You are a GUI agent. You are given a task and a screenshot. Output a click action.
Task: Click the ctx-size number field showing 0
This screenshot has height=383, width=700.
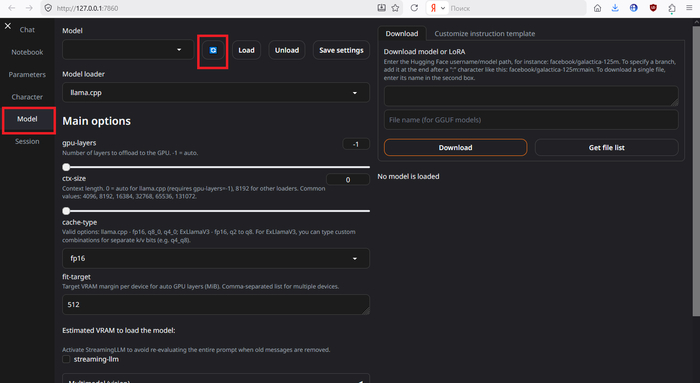coord(348,179)
